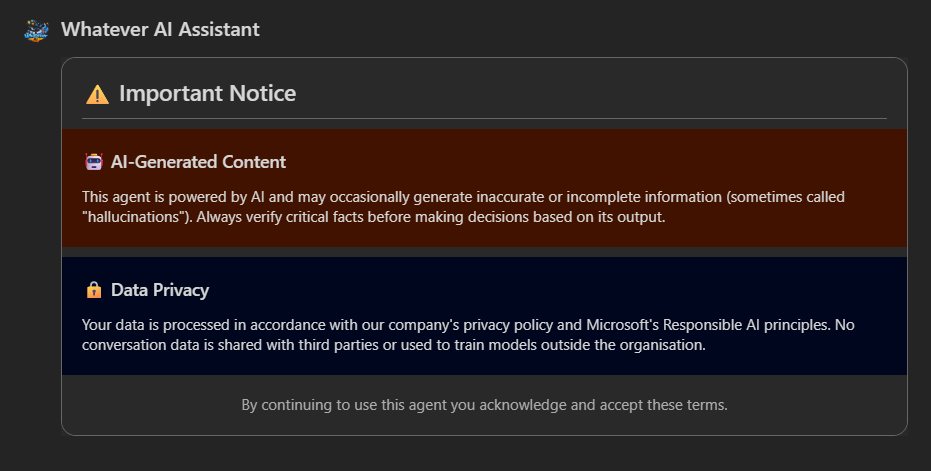The width and height of the screenshot is (931, 471).
Task: Click the horizontal divider under Important Notice
Action: click(x=484, y=119)
